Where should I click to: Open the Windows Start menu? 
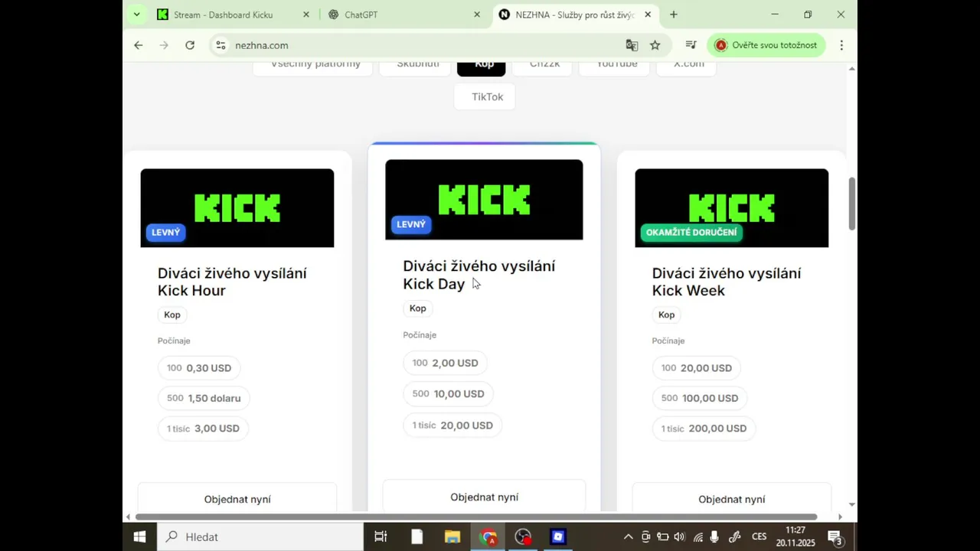click(139, 536)
